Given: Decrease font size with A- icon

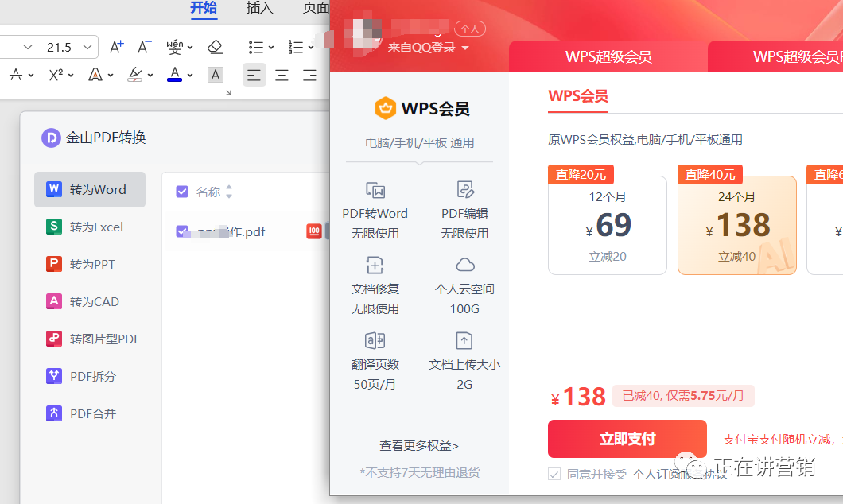Looking at the screenshot, I should click(x=144, y=47).
